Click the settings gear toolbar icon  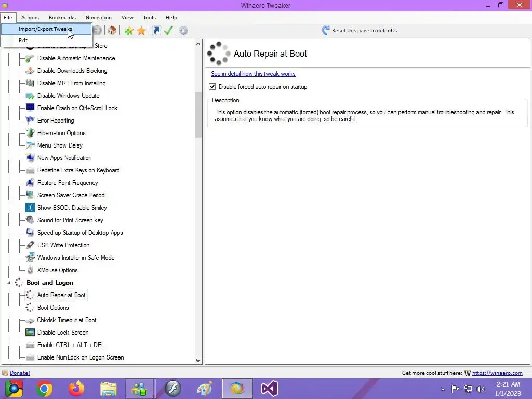(x=183, y=31)
